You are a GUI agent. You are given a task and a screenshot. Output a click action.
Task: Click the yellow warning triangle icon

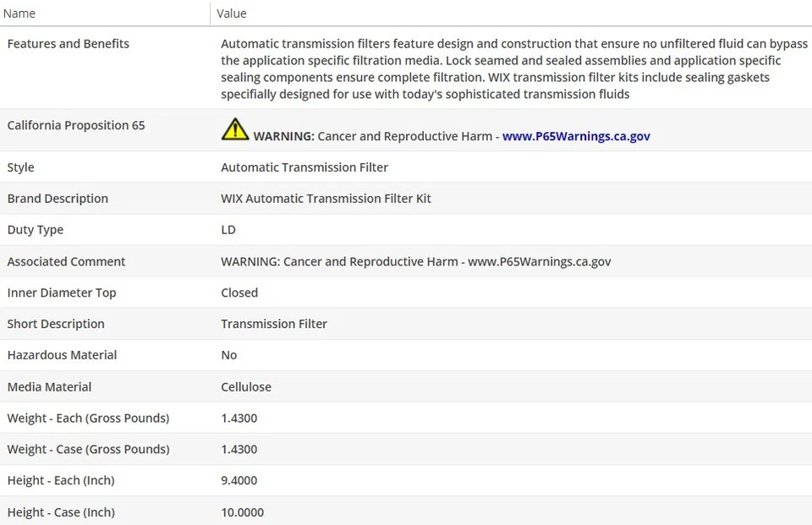234,129
